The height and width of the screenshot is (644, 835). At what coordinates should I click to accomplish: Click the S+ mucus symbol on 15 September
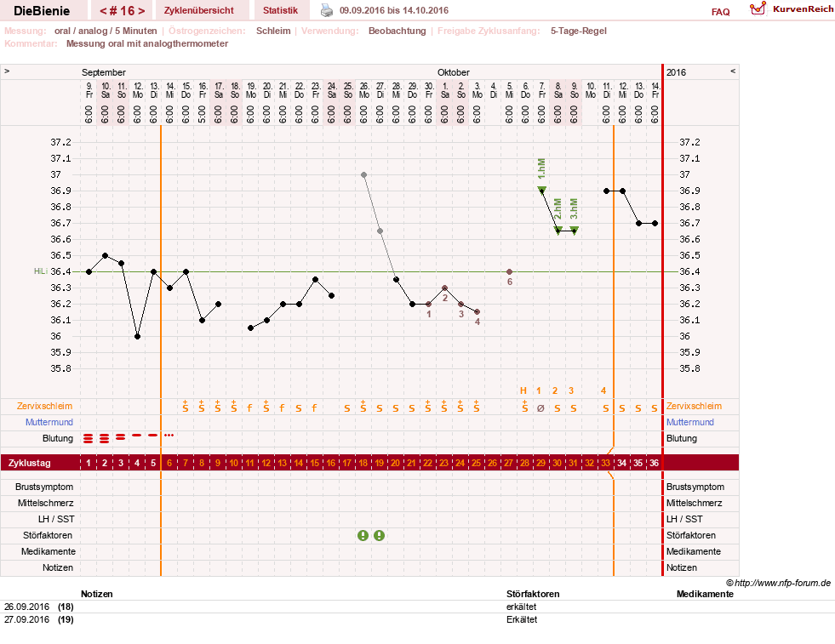(x=186, y=407)
